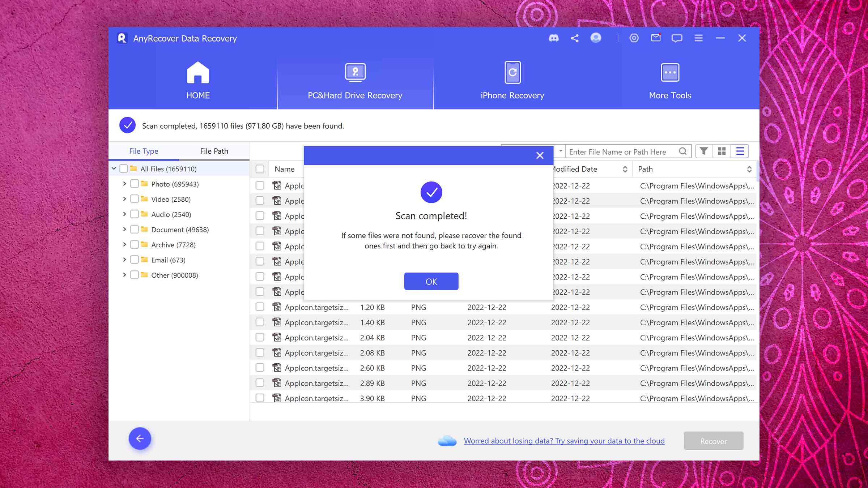868x488 pixels.
Task: Click the share icon in title bar
Action: click(x=575, y=38)
